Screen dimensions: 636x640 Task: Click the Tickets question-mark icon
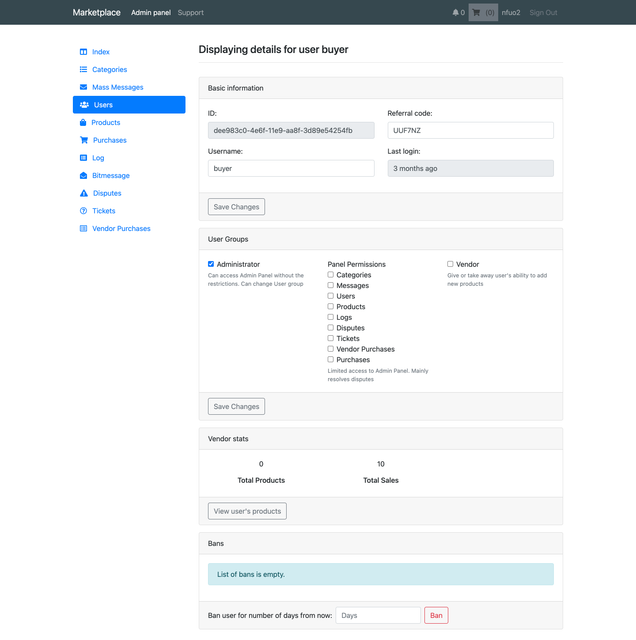point(83,211)
